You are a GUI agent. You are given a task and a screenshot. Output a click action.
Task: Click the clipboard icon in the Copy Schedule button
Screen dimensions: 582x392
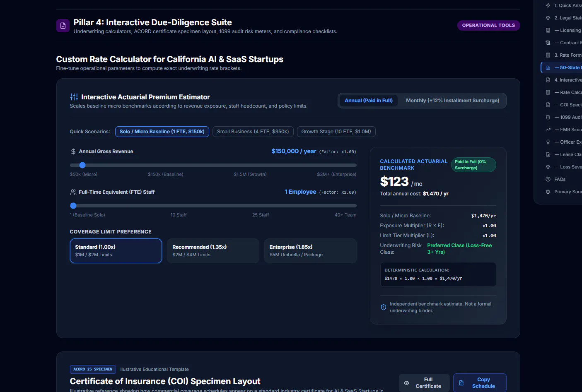click(461, 383)
